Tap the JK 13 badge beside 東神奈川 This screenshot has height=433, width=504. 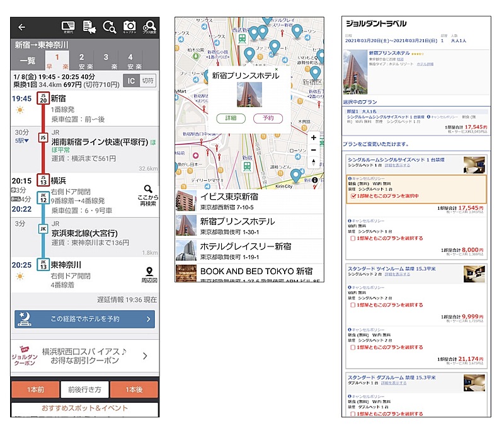coord(43,265)
